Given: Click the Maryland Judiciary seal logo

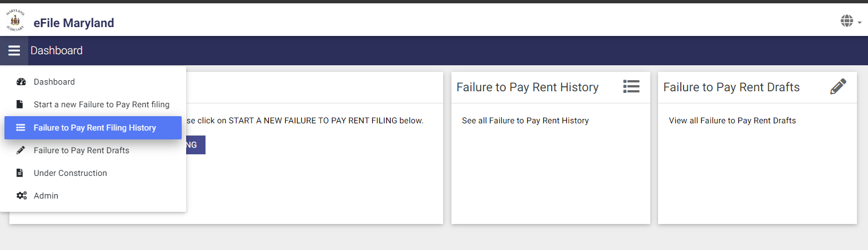Looking at the screenshot, I should pos(15,21).
